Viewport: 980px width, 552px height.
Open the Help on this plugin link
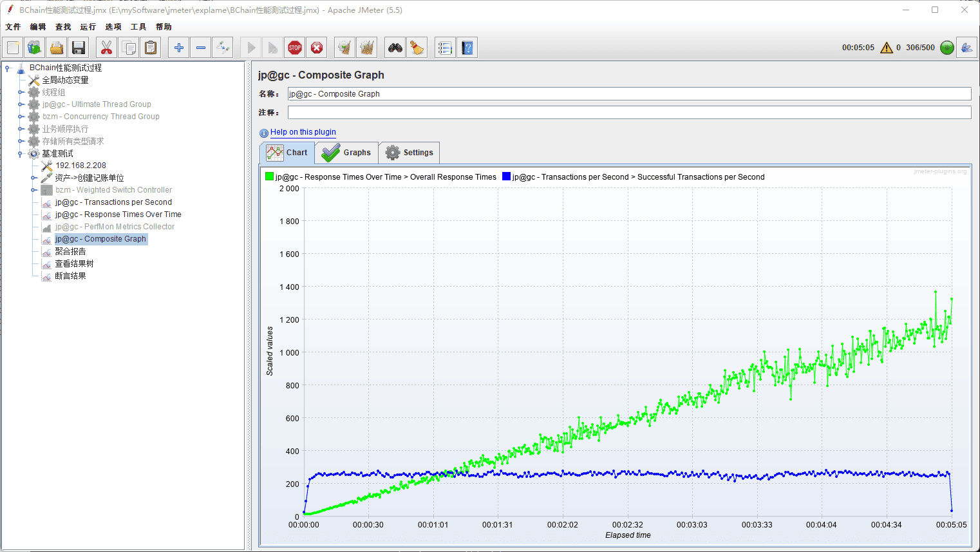(x=303, y=132)
